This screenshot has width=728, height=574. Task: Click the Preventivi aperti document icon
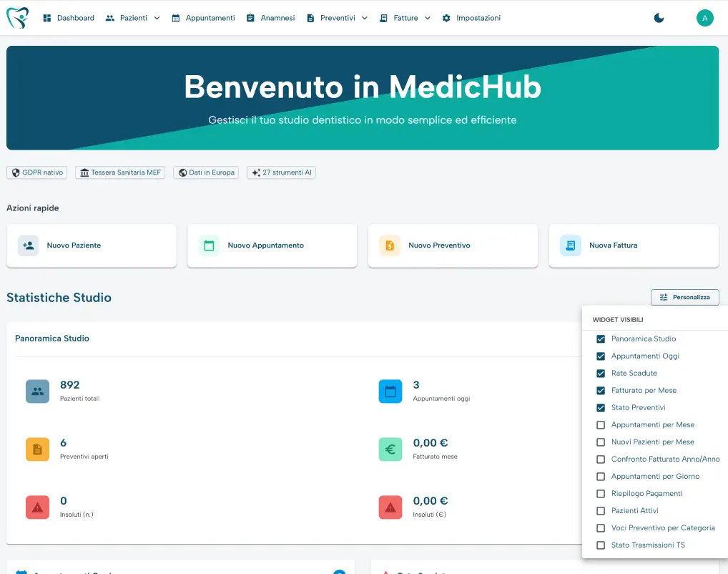click(x=38, y=449)
